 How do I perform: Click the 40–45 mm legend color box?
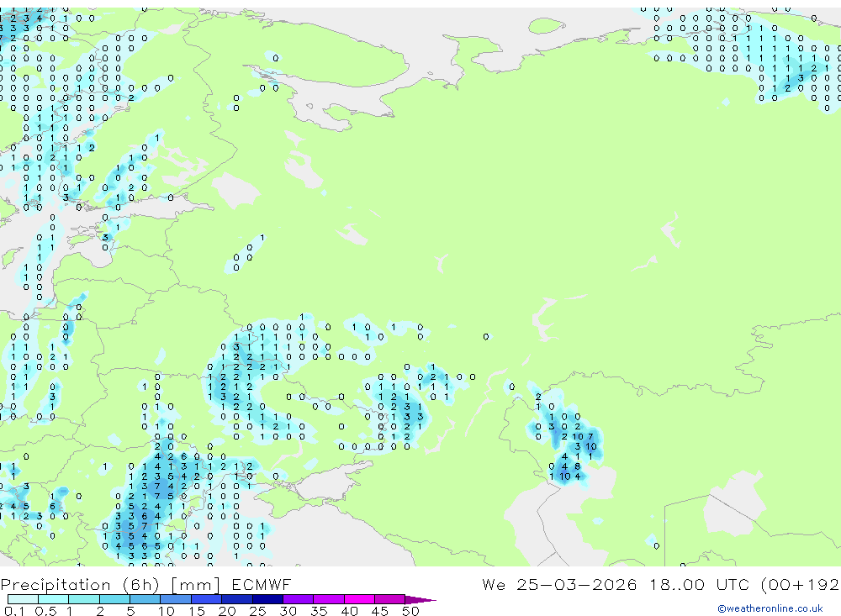point(359,599)
